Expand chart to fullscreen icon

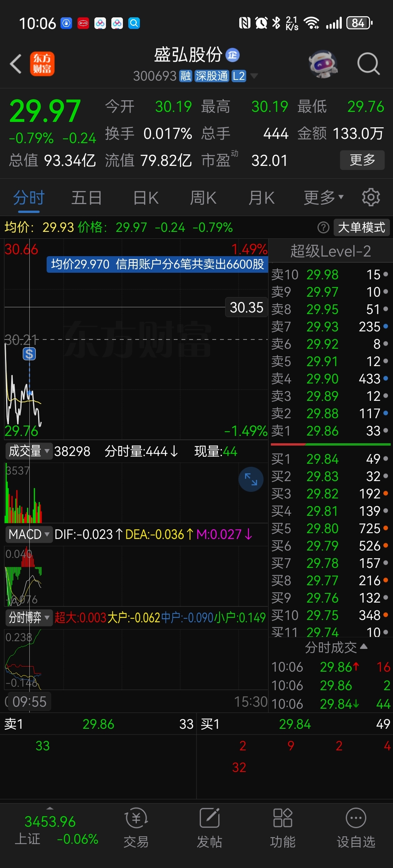pos(251,479)
